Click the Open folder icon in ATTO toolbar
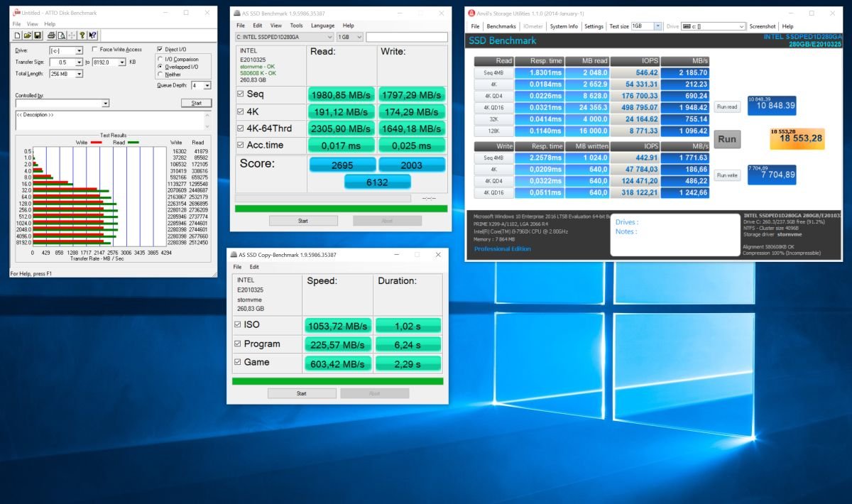Viewport: 852px width, 504px height. (28, 35)
